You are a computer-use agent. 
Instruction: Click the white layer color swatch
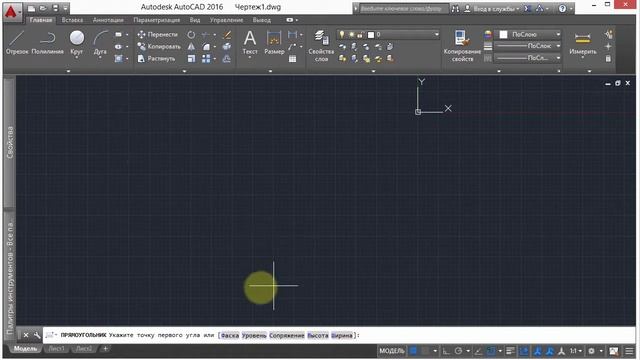[x=371, y=35]
